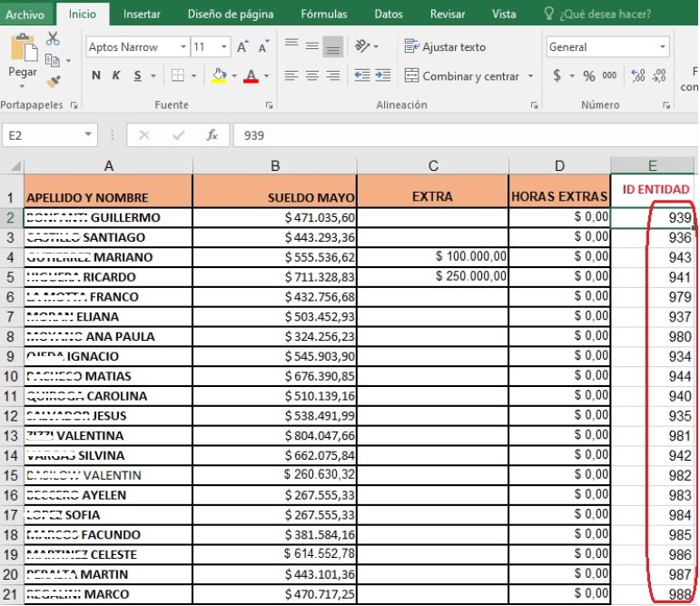This screenshot has width=700, height=606.
Task: Click the Cut scissors icon
Action: (53, 38)
